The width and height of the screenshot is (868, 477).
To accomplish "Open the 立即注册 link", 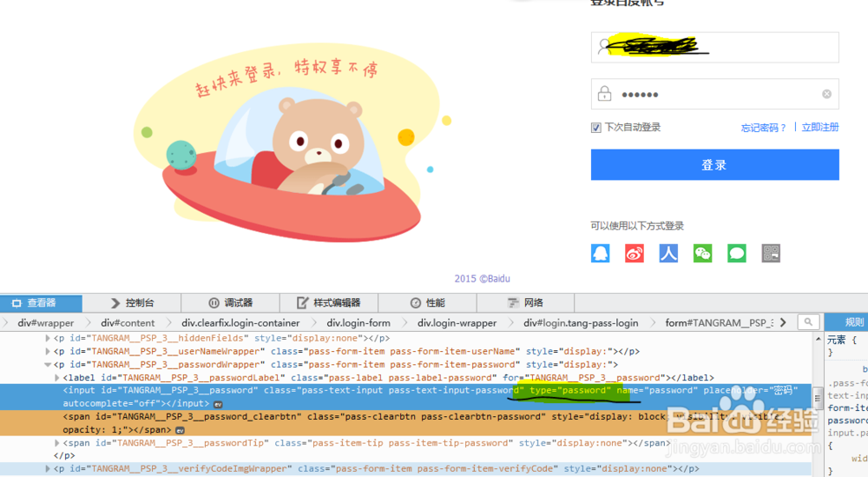I will coord(820,128).
